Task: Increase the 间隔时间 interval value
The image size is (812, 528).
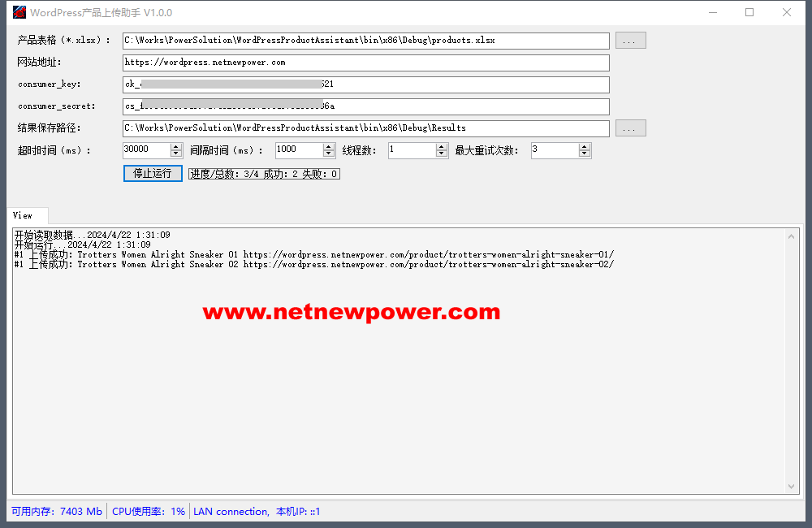Action: tap(329, 146)
